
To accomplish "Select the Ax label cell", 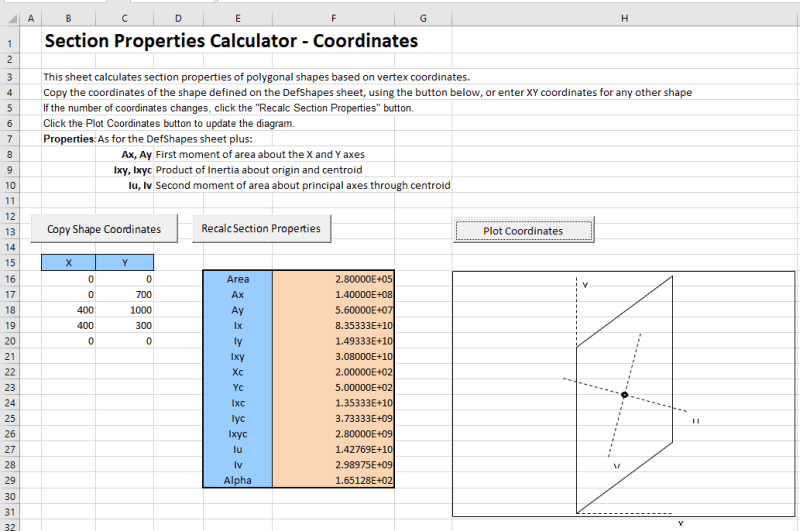I will [238, 294].
